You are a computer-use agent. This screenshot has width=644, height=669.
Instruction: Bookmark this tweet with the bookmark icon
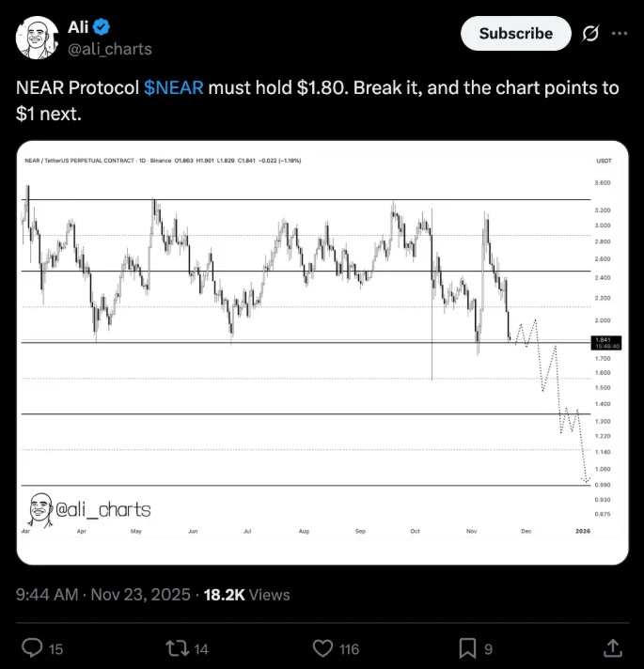pos(467,647)
